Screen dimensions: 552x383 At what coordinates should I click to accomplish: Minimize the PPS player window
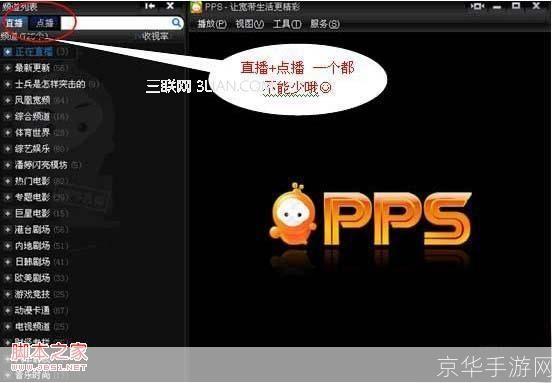[x=497, y=7]
